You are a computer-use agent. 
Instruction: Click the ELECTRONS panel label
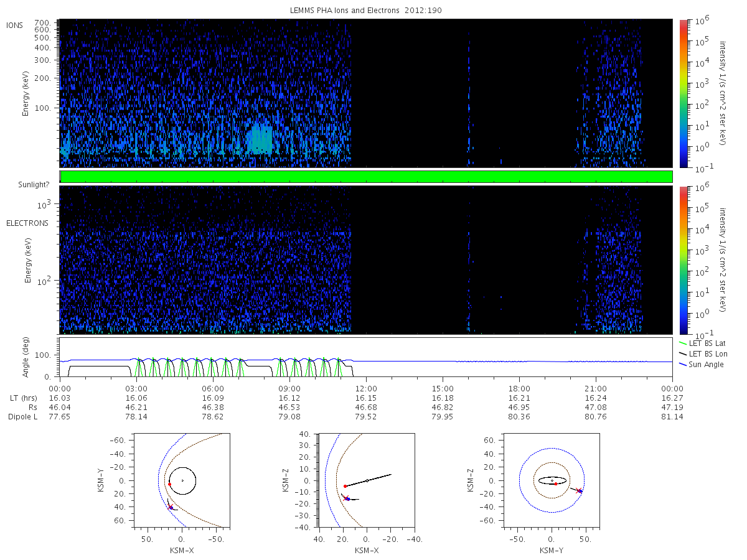pyautogui.click(x=27, y=223)
